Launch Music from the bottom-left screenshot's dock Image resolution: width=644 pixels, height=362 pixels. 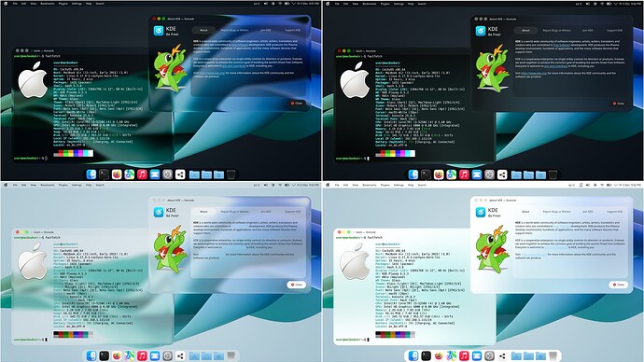click(142, 355)
